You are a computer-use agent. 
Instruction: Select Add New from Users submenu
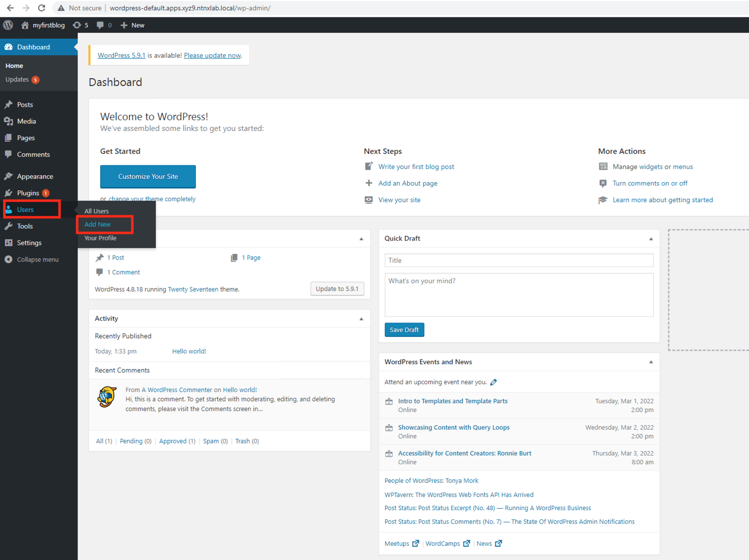pyautogui.click(x=98, y=225)
